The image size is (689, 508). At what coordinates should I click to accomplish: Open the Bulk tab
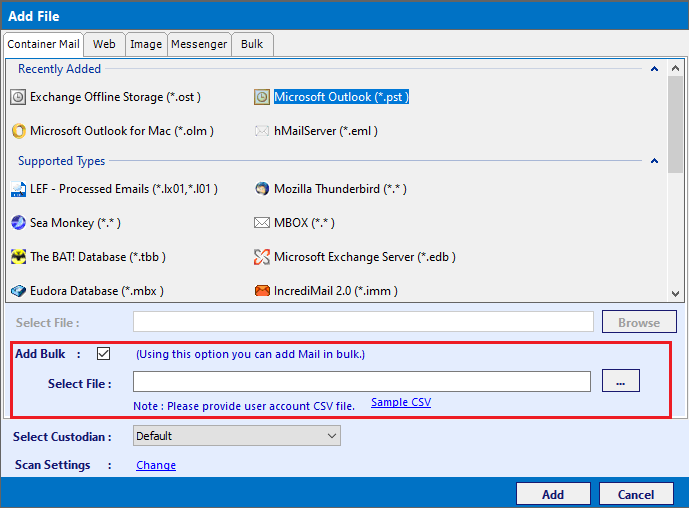tap(252, 44)
